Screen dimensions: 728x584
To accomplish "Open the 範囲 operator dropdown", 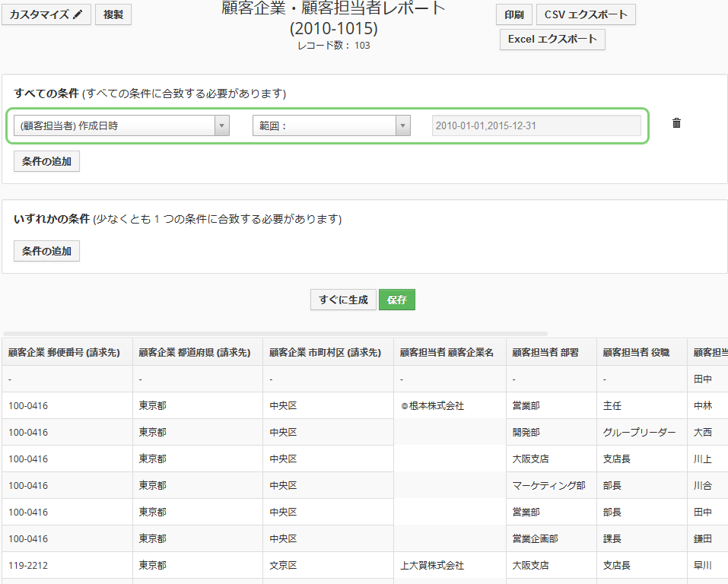I will click(x=332, y=125).
